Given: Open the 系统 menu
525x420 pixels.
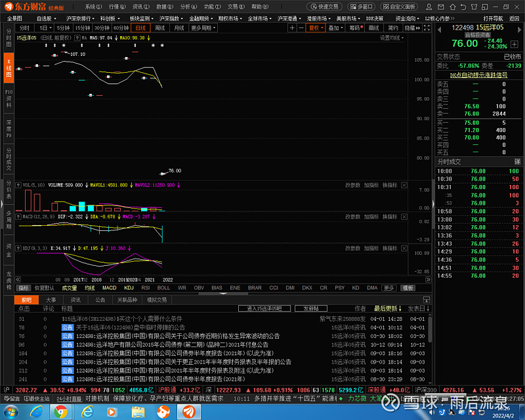Looking at the screenshot, I should 93,7.
